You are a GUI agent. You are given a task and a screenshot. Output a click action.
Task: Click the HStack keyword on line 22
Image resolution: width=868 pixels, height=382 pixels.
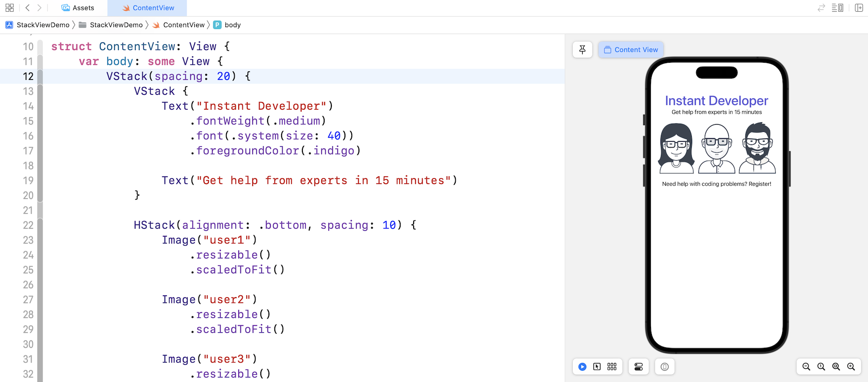point(155,225)
